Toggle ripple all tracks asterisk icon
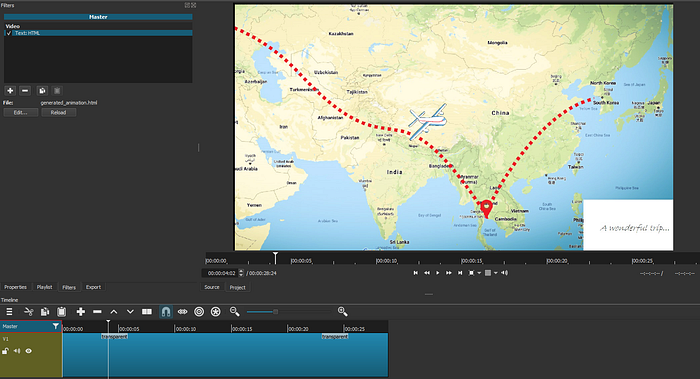The width and height of the screenshot is (700, 379). click(216, 312)
